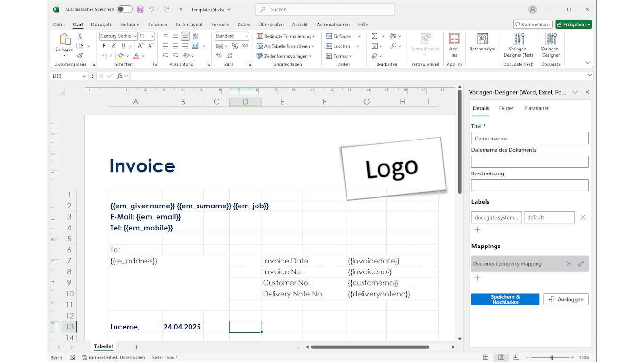Click the Ausloggen button
Image resolution: width=644 pixels, height=362 pixels.
click(566, 299)
